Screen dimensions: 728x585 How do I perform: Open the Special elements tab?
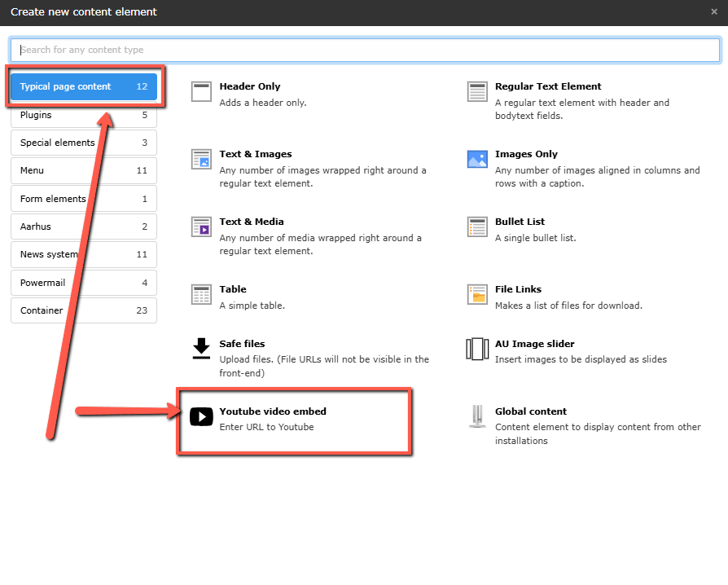pos(83,143)
